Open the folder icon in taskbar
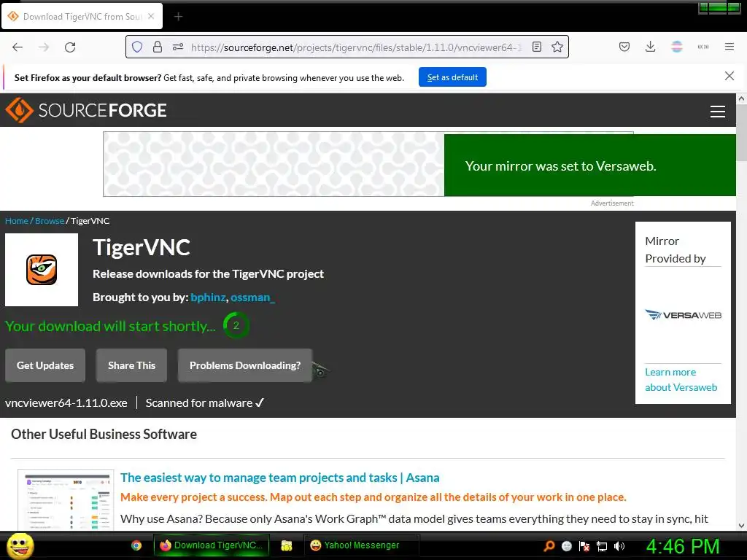Screen dimensions: 747x560 (x=286, y=545)
